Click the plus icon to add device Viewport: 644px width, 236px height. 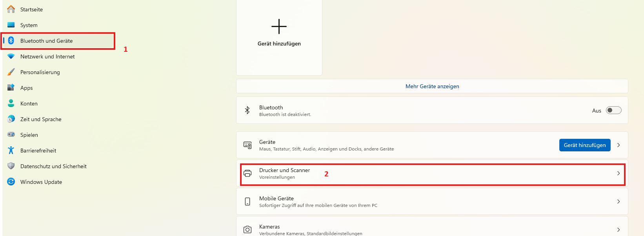(x=279, y=27)
